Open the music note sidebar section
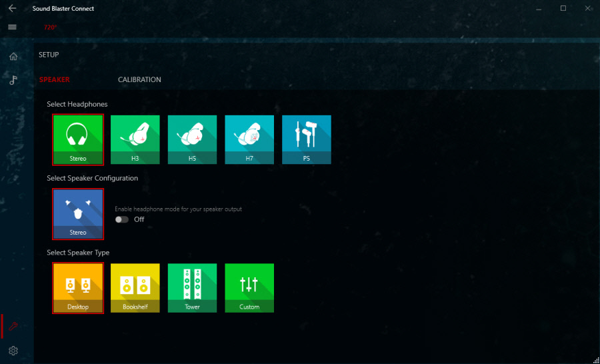600x364 pixels. click(13, 80)
